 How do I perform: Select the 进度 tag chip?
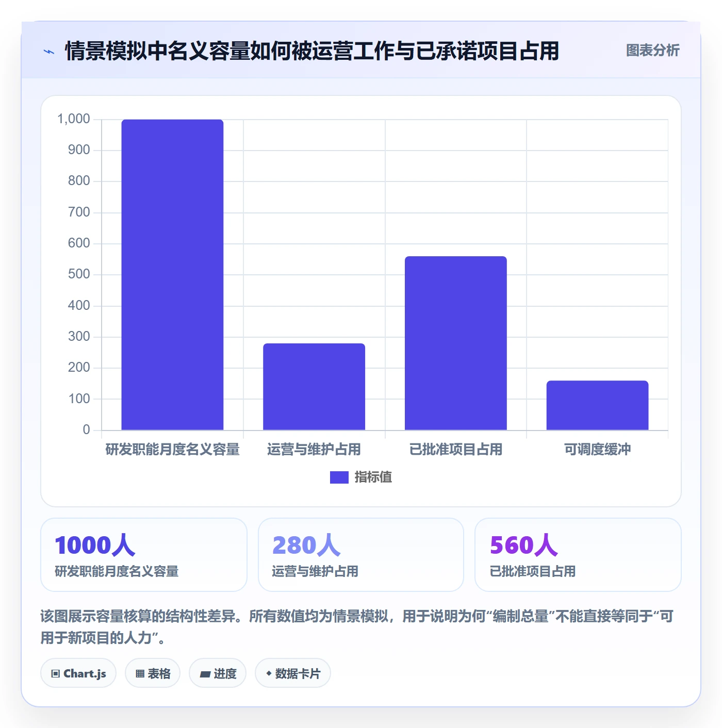[x=218, y=673]
